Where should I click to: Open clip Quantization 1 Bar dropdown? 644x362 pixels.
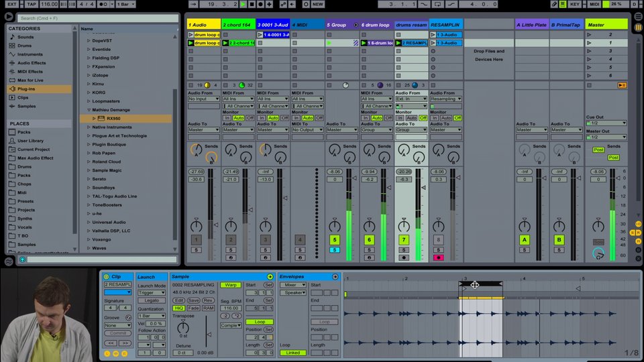(152, 316)
